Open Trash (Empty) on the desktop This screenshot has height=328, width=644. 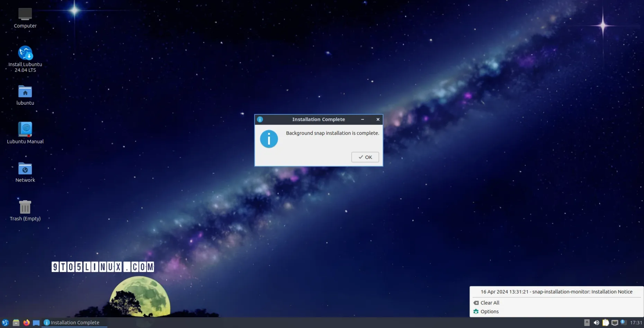[x=25, y=207]
